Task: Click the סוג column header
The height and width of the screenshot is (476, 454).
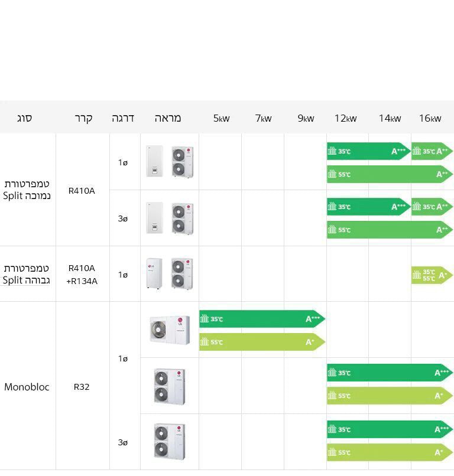Action: (24, 118)
